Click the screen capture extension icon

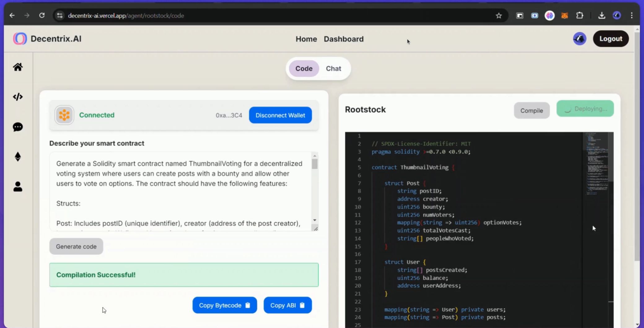click(535, 15)
